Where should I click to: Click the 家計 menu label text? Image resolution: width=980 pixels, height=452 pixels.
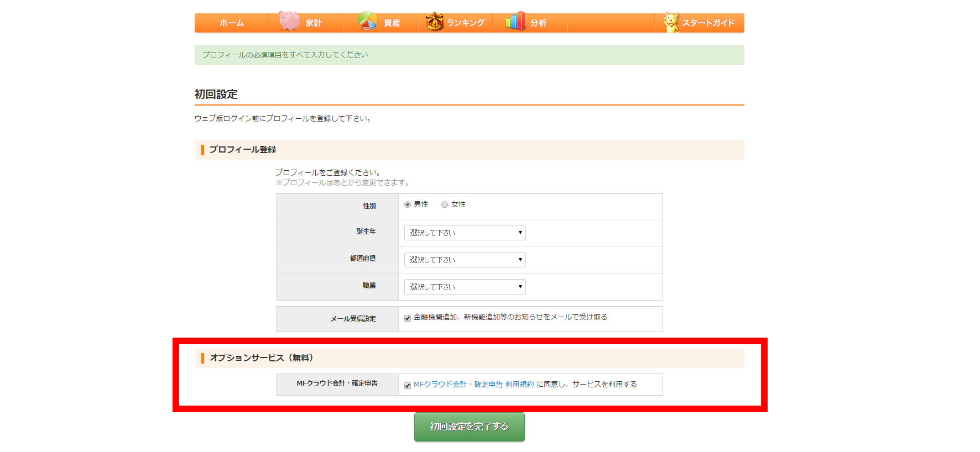tap(313, 23)
